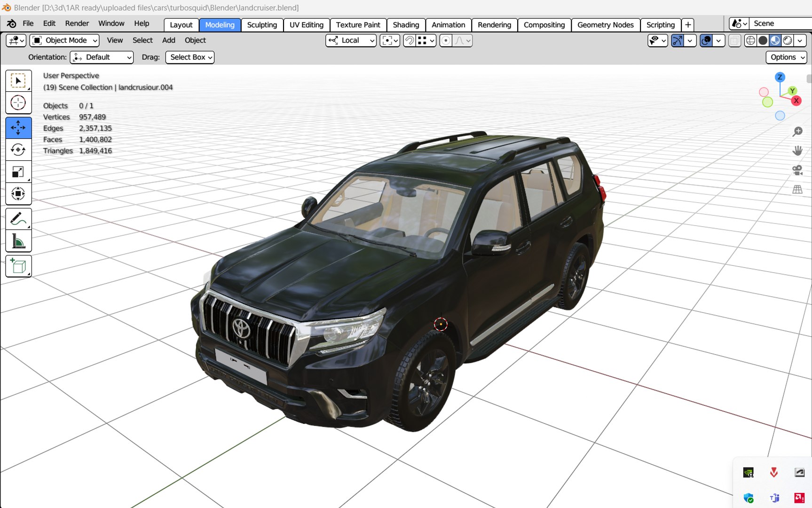Activate the Scale tool
Viewport: 812px width, 508px height.
click(x=18, y=172)
